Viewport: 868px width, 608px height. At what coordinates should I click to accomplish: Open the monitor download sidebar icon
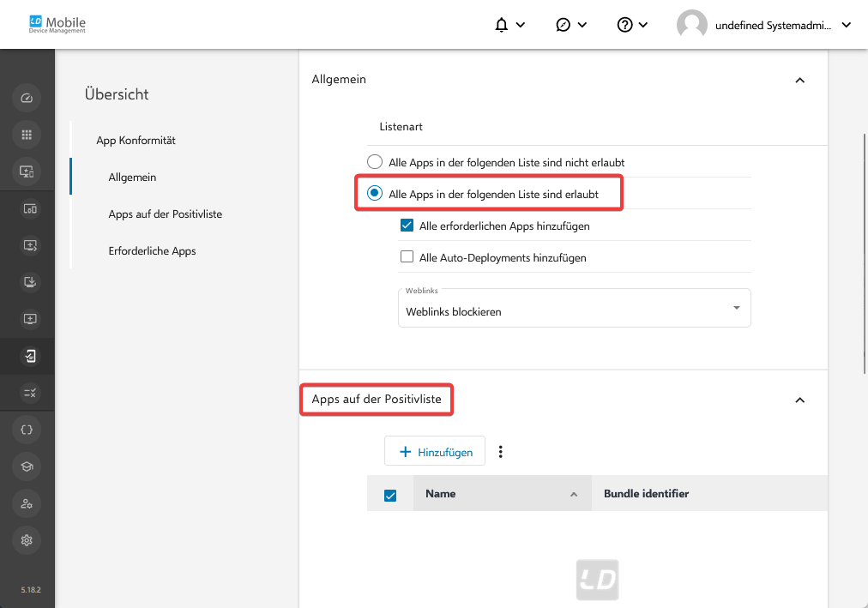point(30,283)
